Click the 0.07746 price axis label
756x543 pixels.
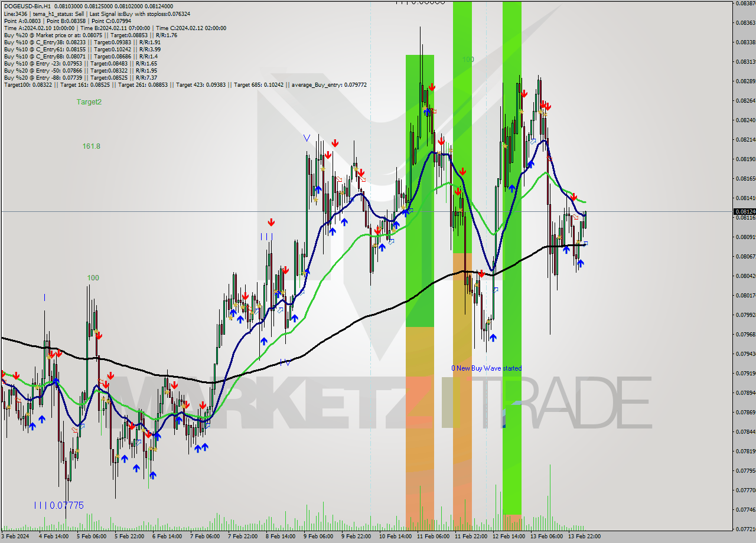(x=745, y=509)
